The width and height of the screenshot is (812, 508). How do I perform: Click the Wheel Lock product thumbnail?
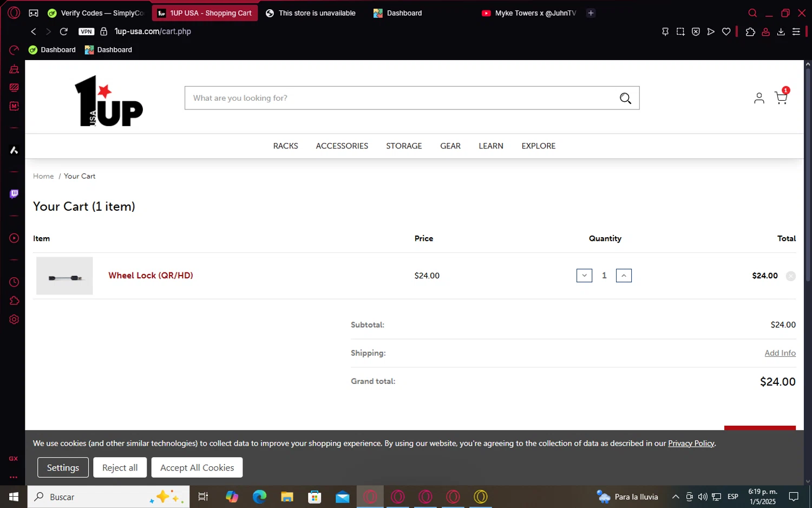tap(64, 276)
